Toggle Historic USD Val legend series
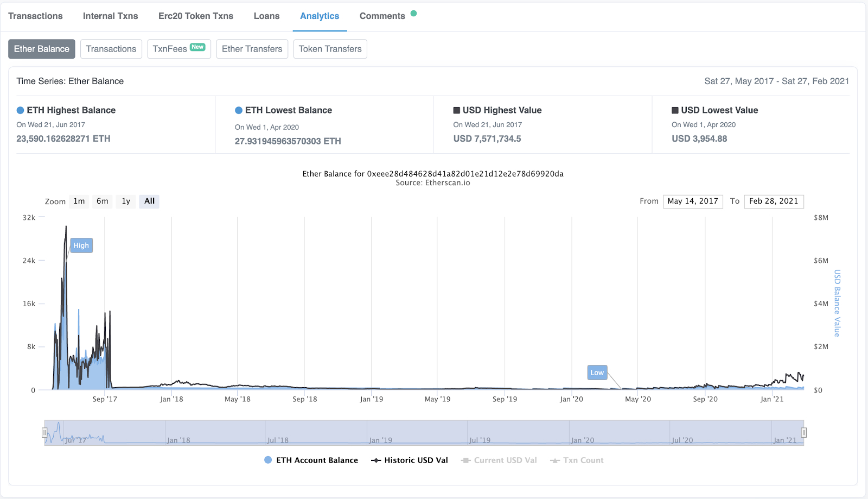This screenshot has height=499, width=868. click(410, 460)
